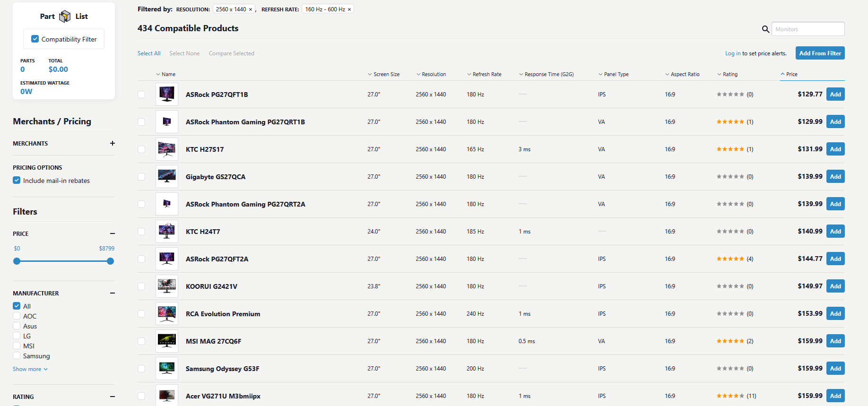This screenshot has height=406, width=868.
Task: Select the KOORUI G2421V row checkbox
Action: click(141, 286)
